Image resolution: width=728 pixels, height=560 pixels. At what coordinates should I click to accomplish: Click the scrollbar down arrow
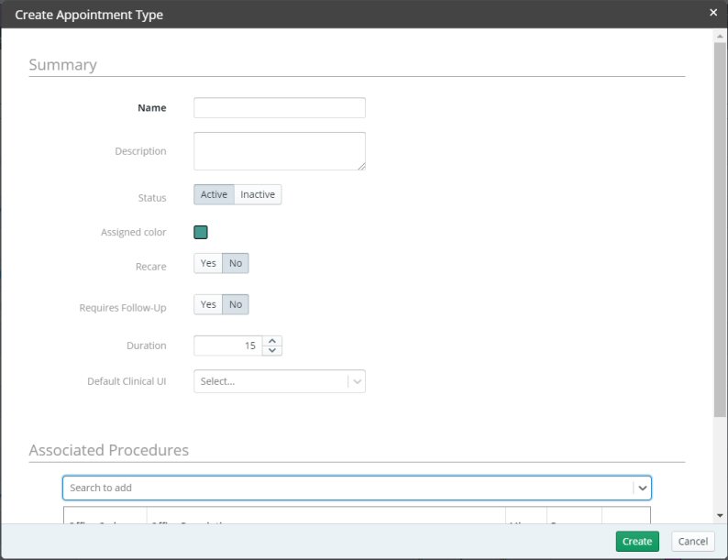720,516
